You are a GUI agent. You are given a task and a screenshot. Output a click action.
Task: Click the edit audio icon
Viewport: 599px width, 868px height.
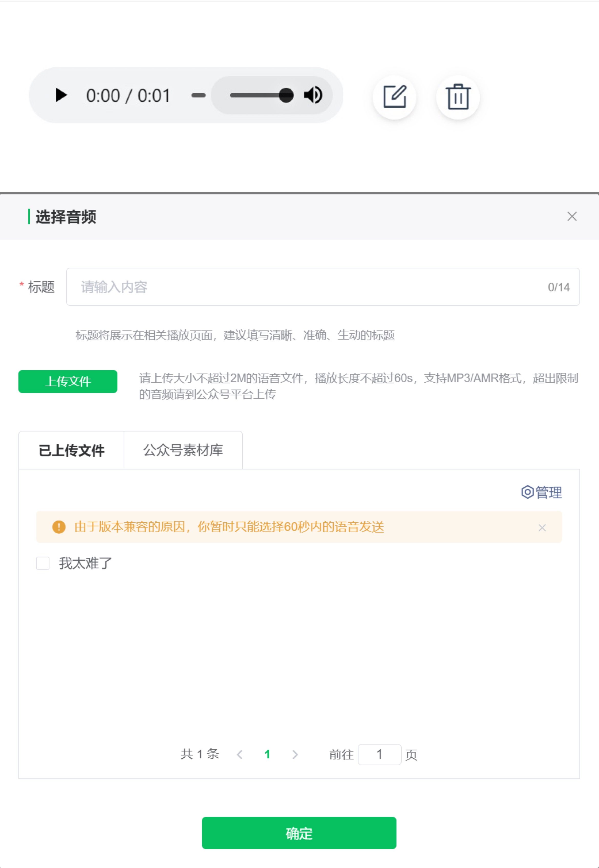[x=394, y=97]
